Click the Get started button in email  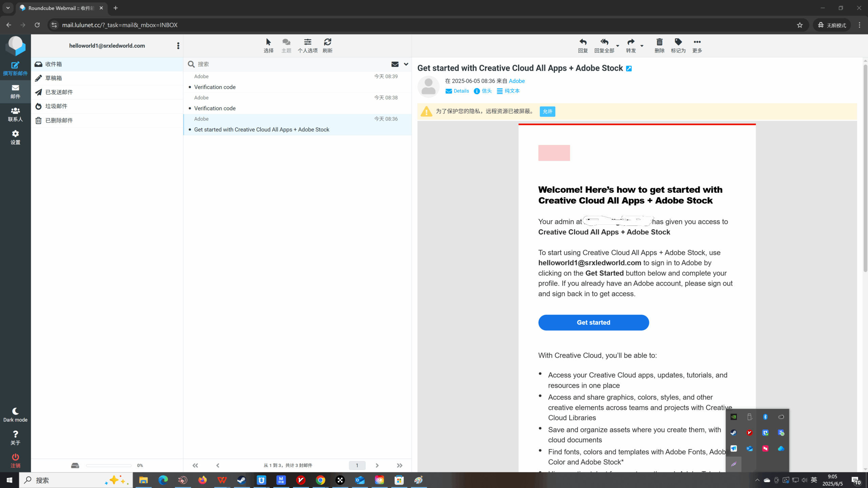coord(593,323)
